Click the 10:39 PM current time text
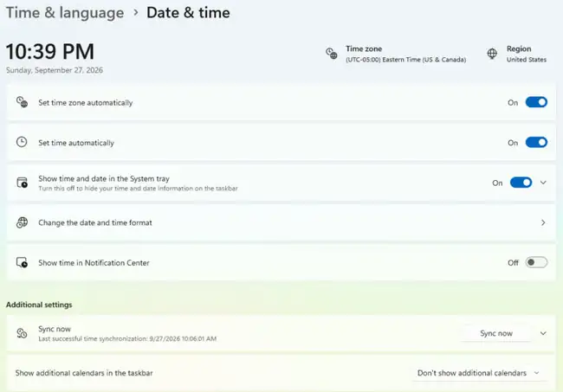The image size is (563, 392). [x=50, y=51]
